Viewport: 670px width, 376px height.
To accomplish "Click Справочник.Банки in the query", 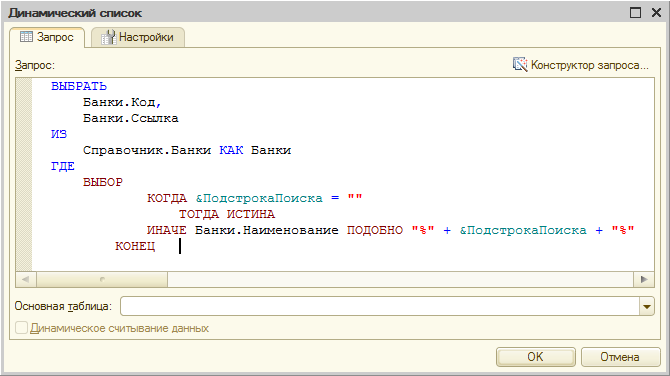I will (147, 150).
